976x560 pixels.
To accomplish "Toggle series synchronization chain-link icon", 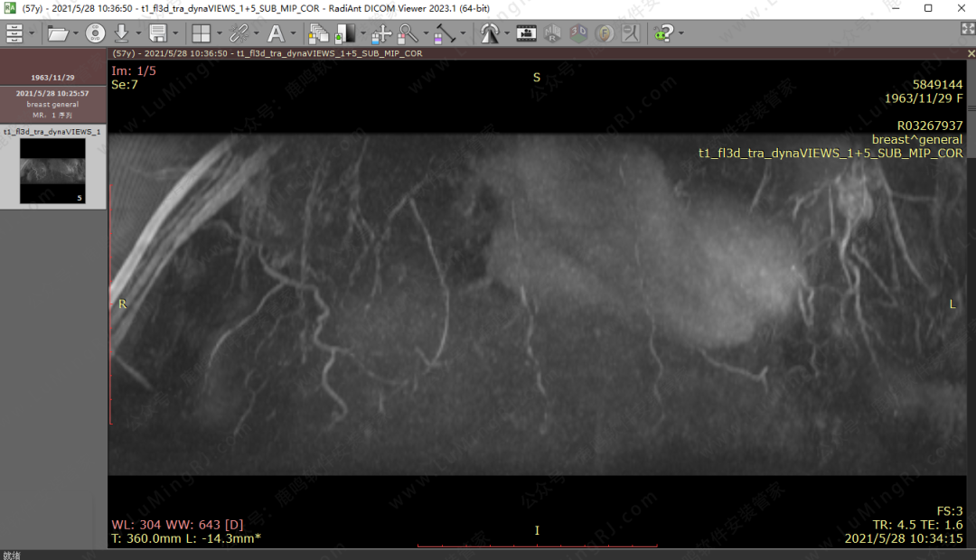I will click(x=239, y=33).
